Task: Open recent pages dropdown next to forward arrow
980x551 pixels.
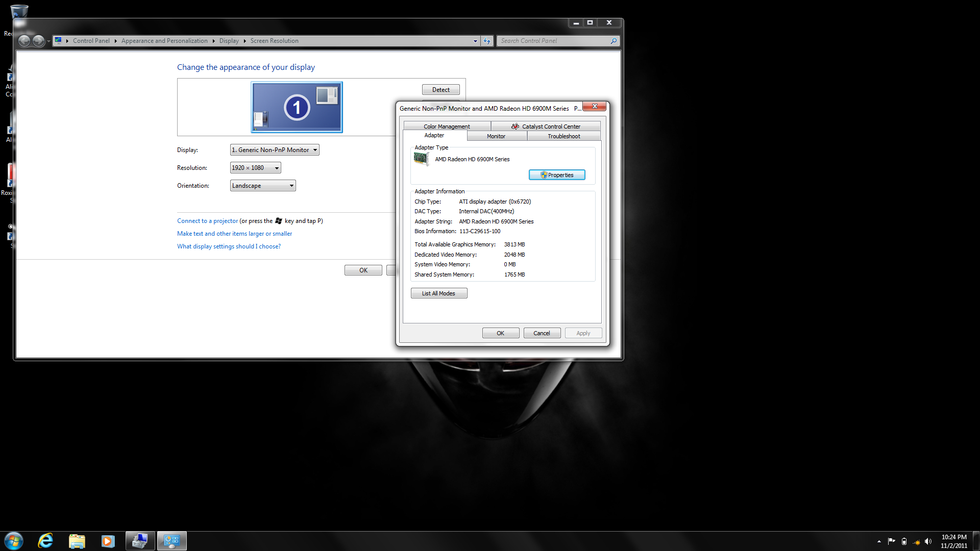Action: click(x=48, y=41)
